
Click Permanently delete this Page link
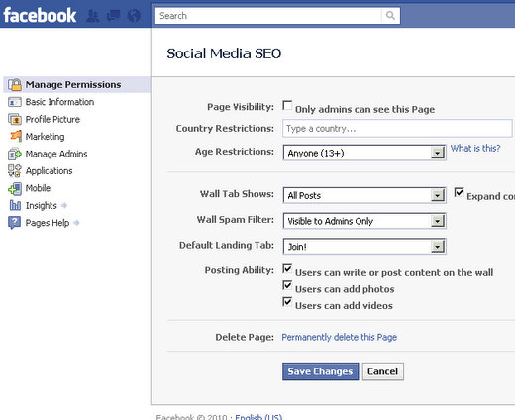tap(340, 337)
